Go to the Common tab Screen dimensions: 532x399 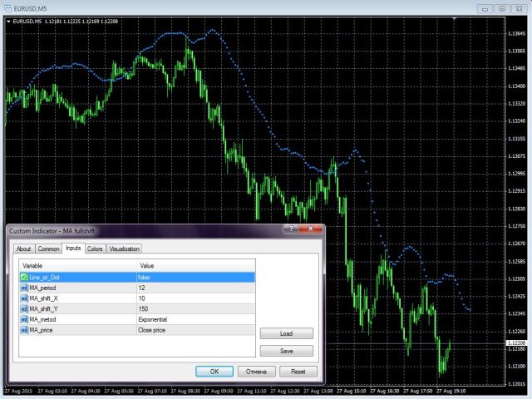pyautogui.click(x=49, y=249)
